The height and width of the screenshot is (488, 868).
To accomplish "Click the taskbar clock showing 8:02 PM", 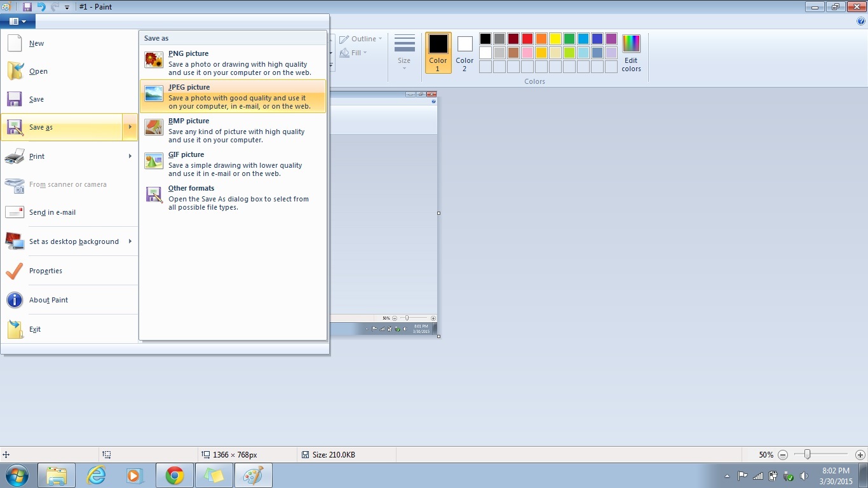I will pos(836,476).
